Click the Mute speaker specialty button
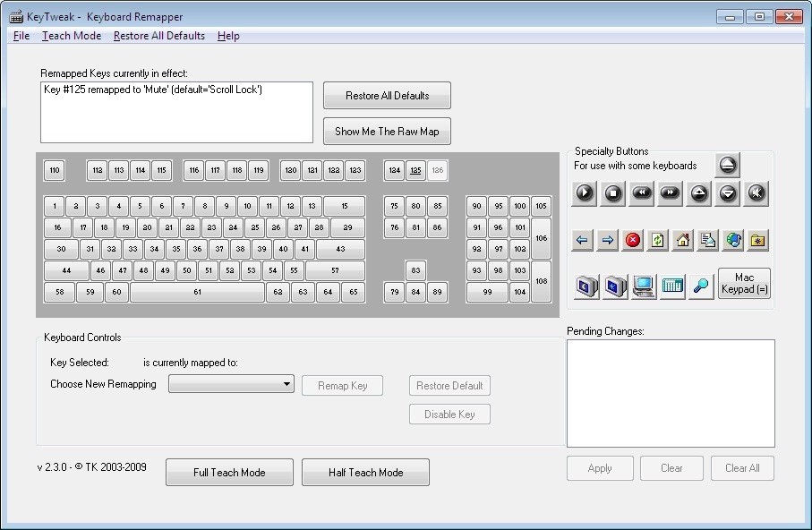 [x=756, y=192]
